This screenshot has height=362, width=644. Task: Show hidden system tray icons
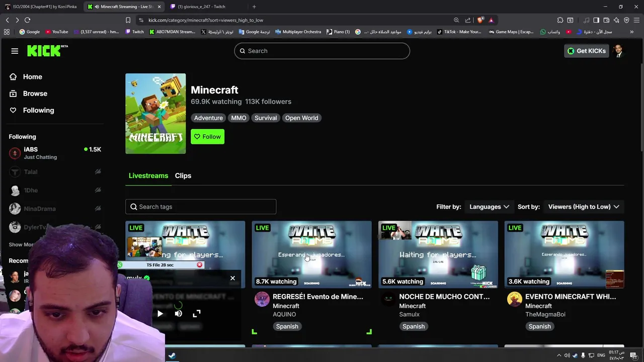559,355
